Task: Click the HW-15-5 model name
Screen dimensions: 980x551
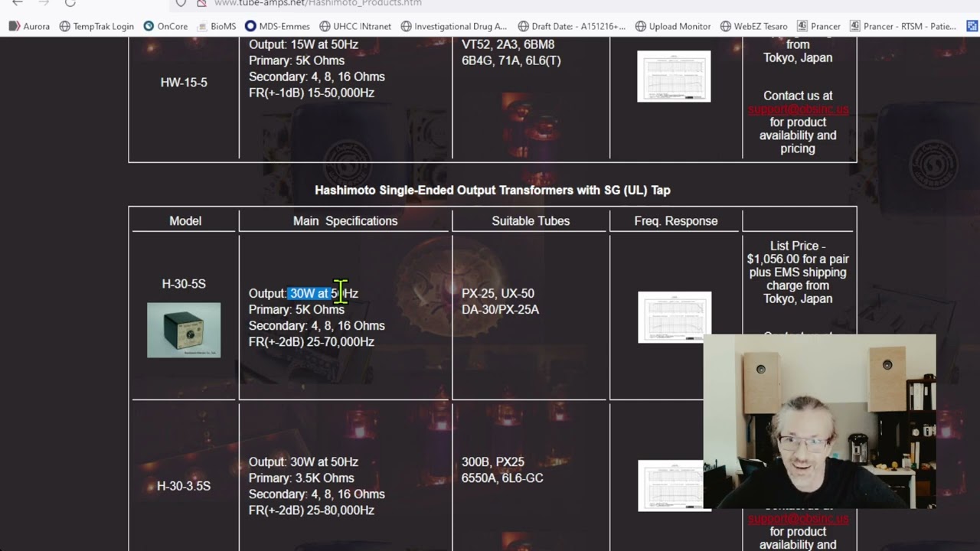Action: (x=184, y=82)
